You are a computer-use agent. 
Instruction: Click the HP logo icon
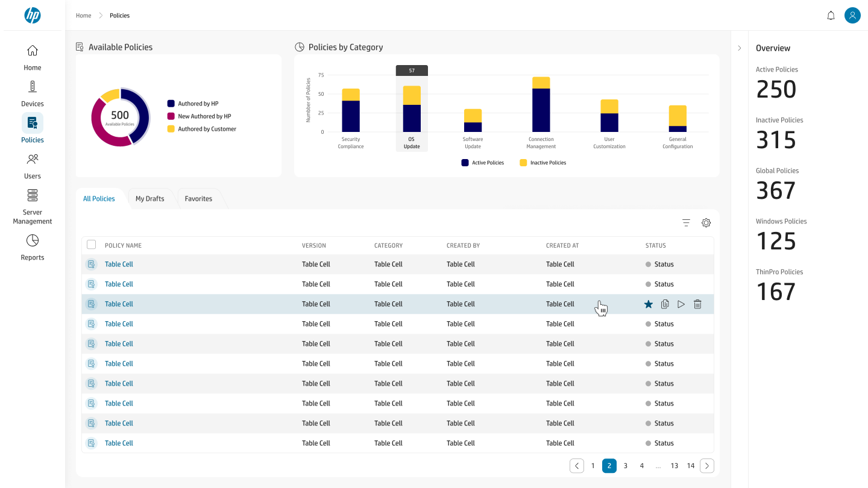(33, 16)
